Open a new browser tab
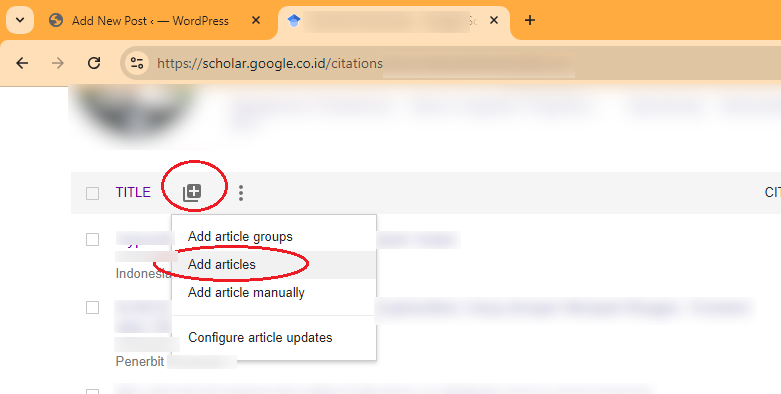Image resolution: width=781 pixels, height=394 pixels. [530, 20]
